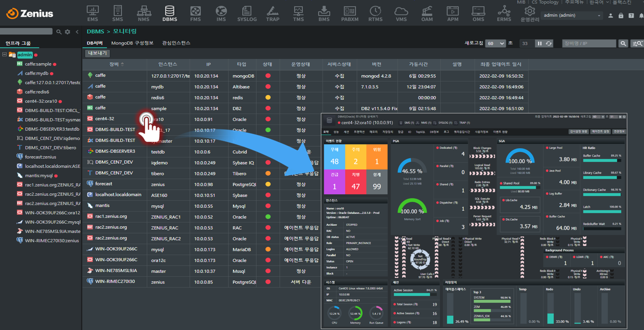This screenshot has width=644, height=330.
Task: Click the lock icon in header
Action: (x=621, y=16)
